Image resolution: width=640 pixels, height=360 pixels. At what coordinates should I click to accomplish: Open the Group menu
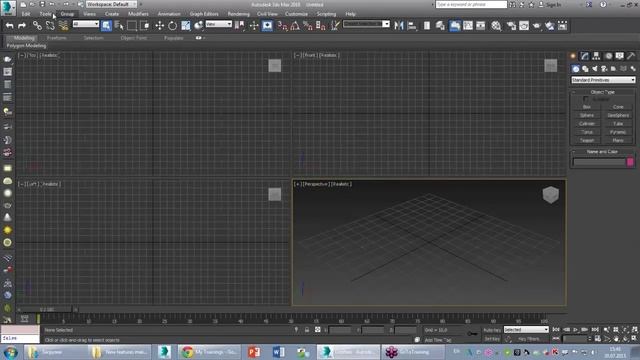pos(67,14)
